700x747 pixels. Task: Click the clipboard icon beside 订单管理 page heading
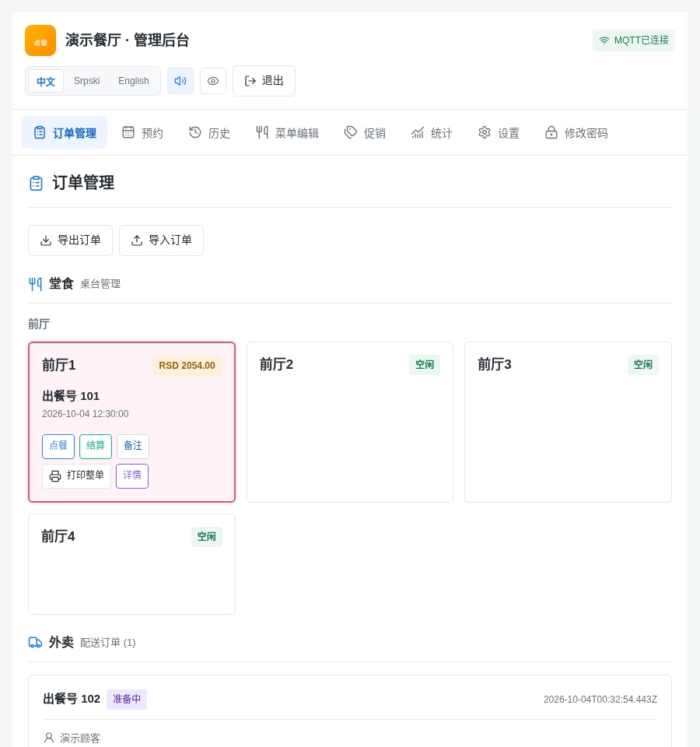click(x=37, y=183)
